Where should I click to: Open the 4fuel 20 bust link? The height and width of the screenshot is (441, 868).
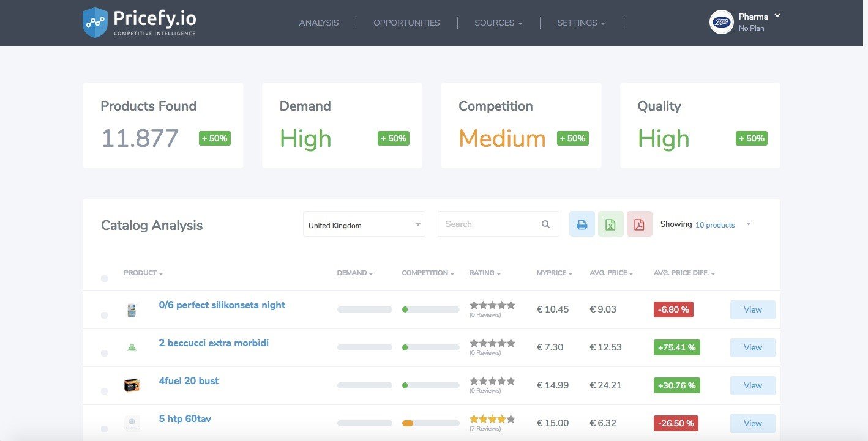(x=189, y=380)
